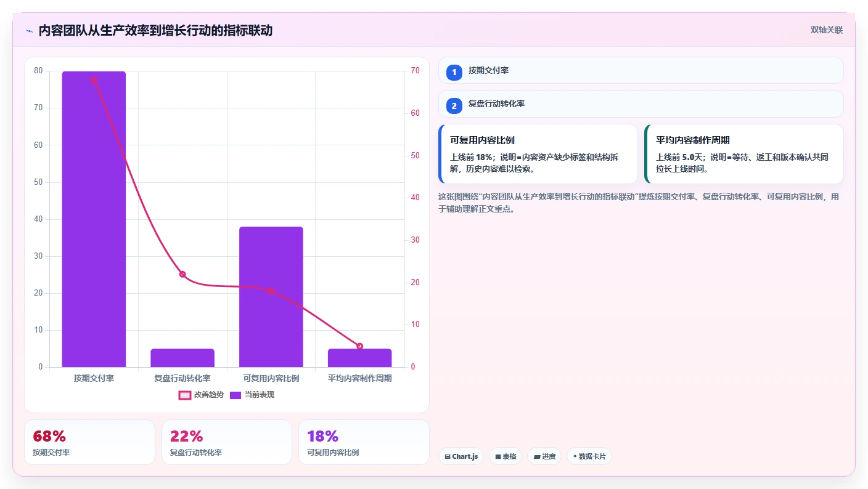Open the 可复用内容比例 info card
Image resolution: width=868 pixels, height=489 pixels.
coord(538,154)
